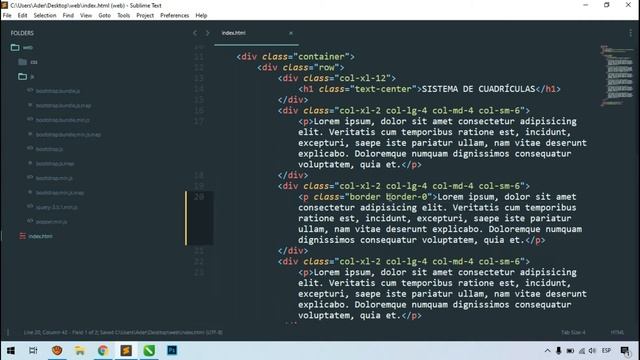Open File Explorer from the taskbar

click(80, 350)
